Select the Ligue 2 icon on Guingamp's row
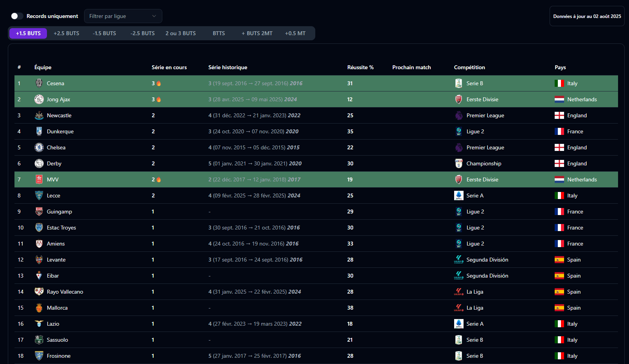The width and height of the screenshot is (629, 364). pyautogui.click(x=458, y=212)
